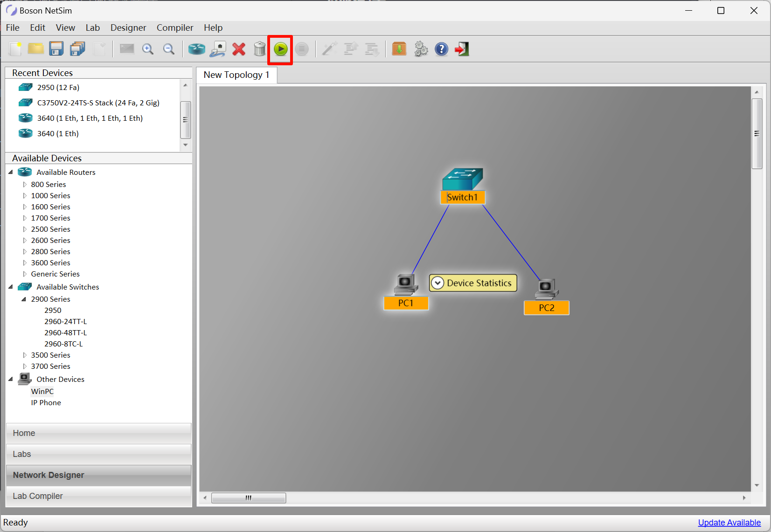Image resolution: width=771 pixels, height=532 pixels.
Task: Click the grayed-out console window icon
Action: point(127,48)
